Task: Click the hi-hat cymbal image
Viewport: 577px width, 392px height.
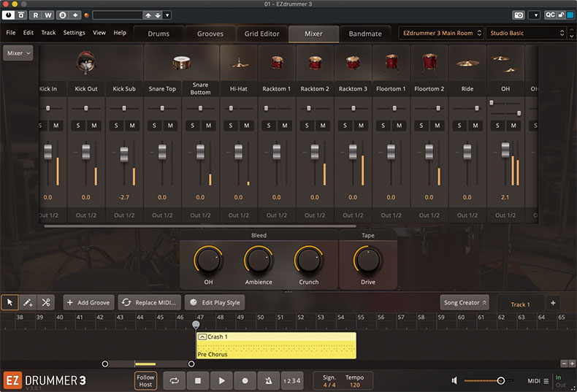Action: click(x=239, y=64)
